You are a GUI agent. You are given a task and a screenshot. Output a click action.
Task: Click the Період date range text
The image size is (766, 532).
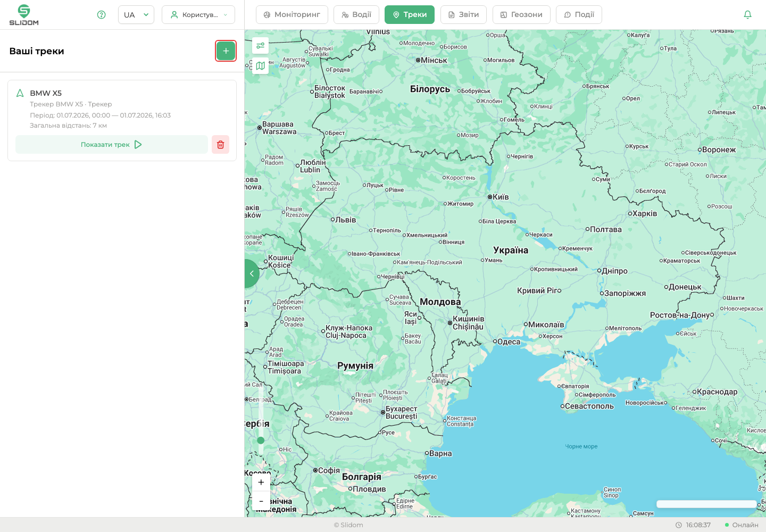[x=101, y=115]
